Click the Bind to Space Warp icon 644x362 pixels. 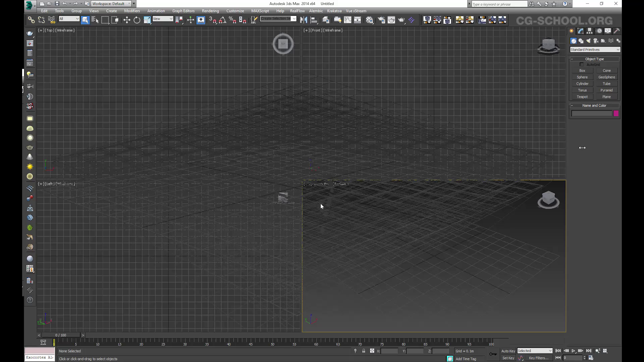click(x=51, y=20)
